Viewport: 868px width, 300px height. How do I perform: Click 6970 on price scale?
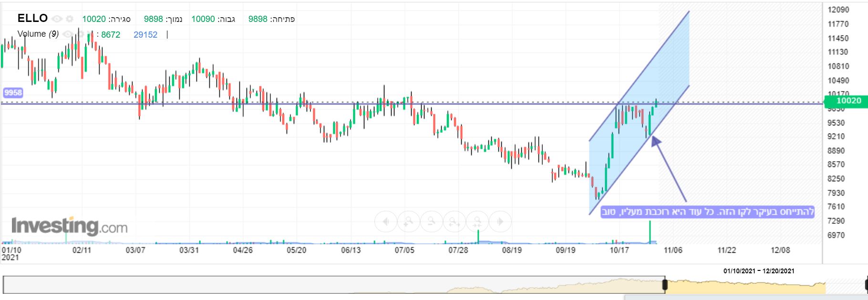[837, 235]
